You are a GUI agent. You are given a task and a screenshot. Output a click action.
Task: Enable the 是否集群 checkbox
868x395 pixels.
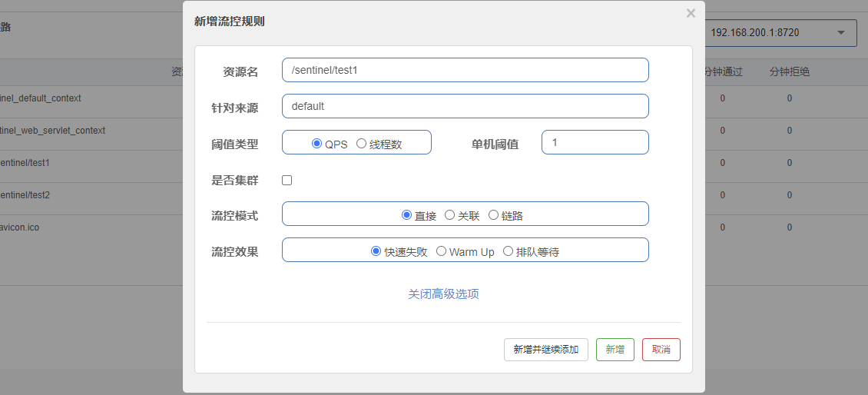(287, 181)
